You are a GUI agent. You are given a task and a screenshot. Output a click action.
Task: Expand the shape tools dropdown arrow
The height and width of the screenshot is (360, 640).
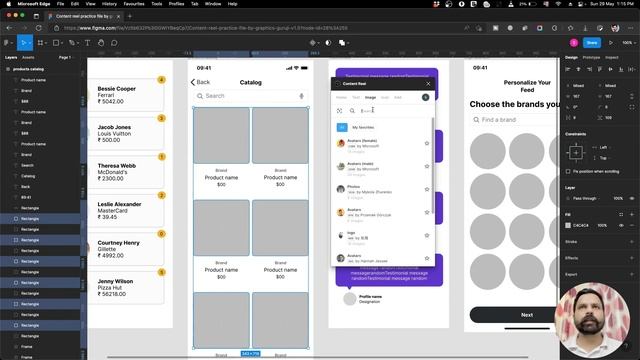(62, 43)
